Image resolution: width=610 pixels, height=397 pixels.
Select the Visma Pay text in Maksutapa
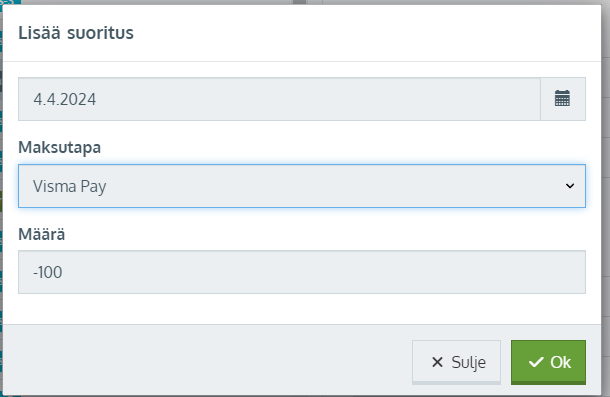pos(70,186)
